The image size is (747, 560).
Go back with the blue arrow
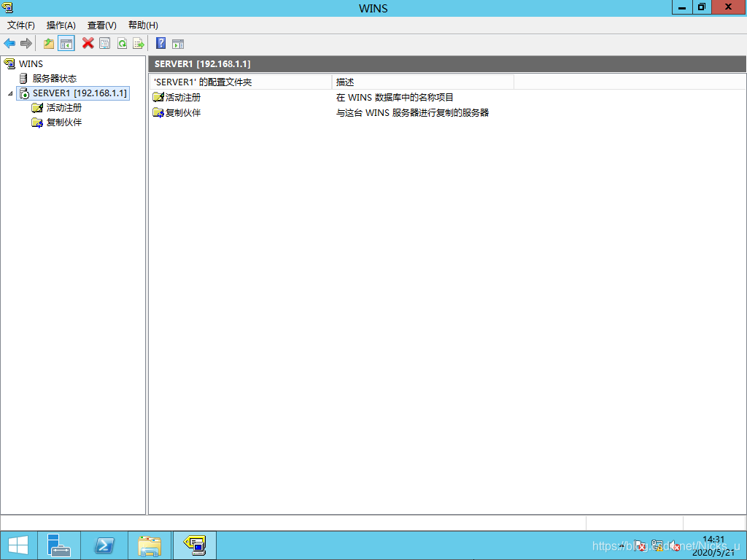pyautogui.click(x=9, y=44)
